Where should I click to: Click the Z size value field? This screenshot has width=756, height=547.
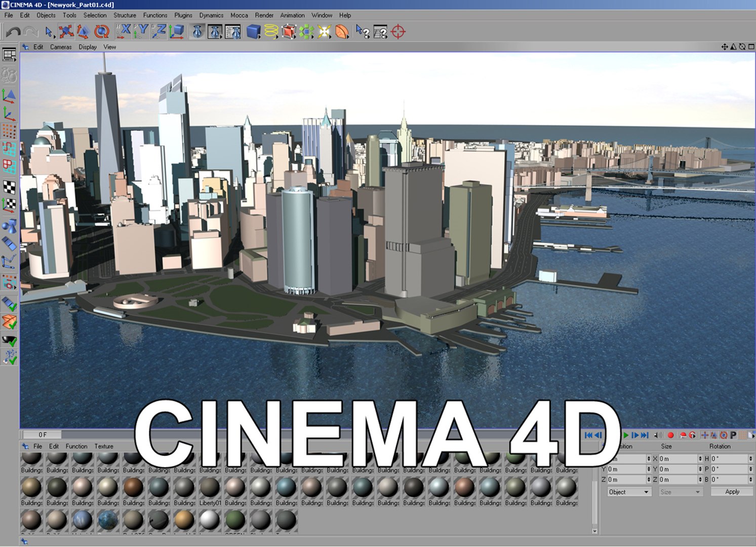[x=680, y=480]
